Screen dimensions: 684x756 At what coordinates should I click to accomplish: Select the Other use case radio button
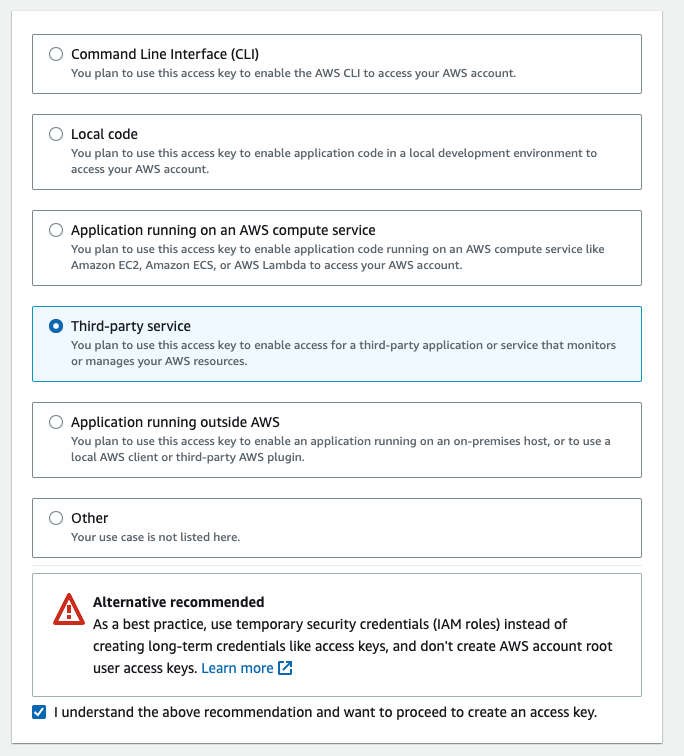(x=56, y=518)
